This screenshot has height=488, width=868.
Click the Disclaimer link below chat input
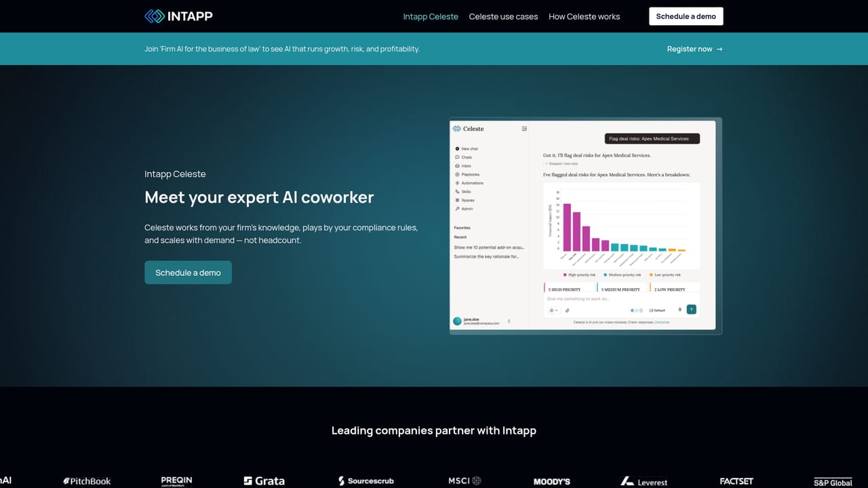(662, 322)
